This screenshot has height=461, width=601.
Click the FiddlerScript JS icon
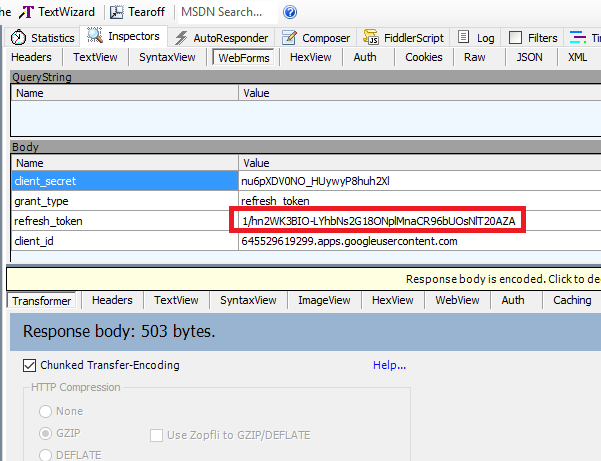(x=371, y=37)
